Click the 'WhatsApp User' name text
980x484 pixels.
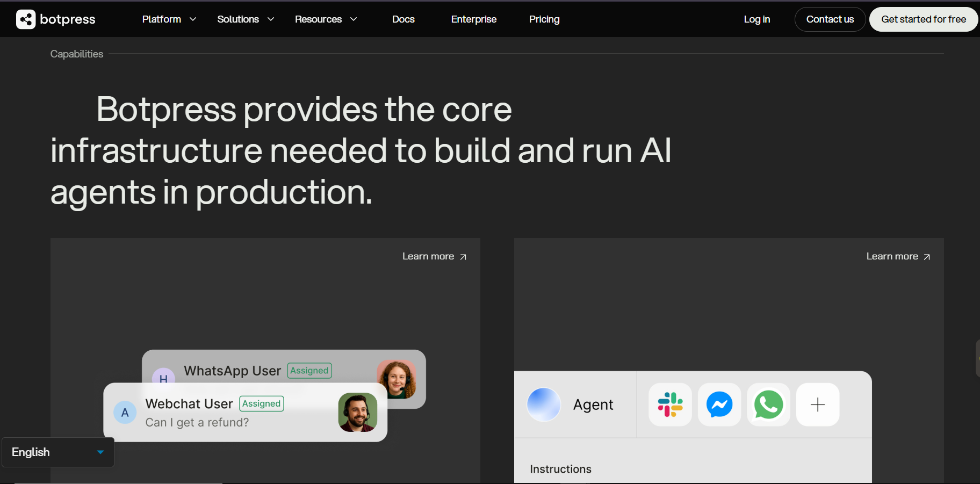coord(232,371)
